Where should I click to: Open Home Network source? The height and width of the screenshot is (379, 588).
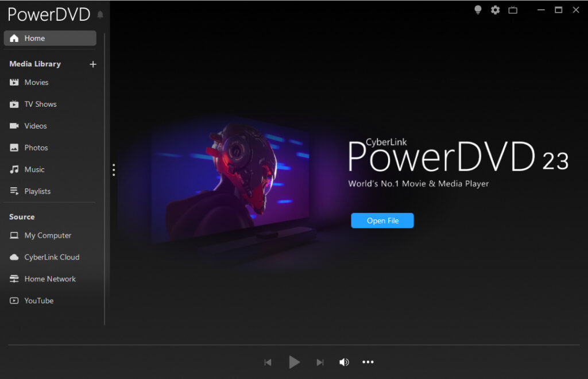(x=50, y=279)
